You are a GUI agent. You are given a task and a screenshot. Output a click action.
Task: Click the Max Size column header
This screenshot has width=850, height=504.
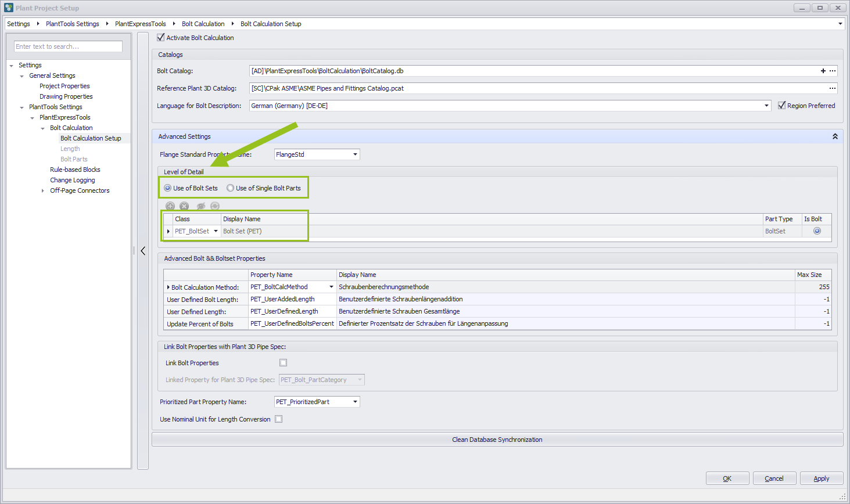pyautogui.click(x=813, y=275)
